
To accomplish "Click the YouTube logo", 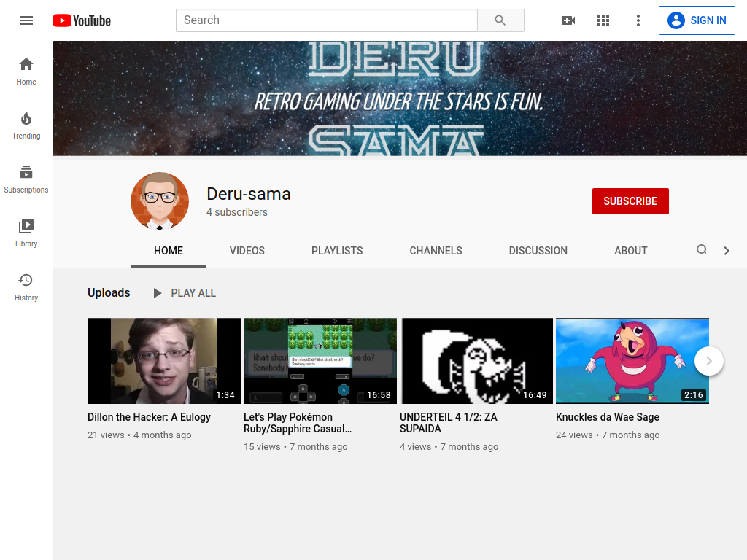I will pos(82,20).
